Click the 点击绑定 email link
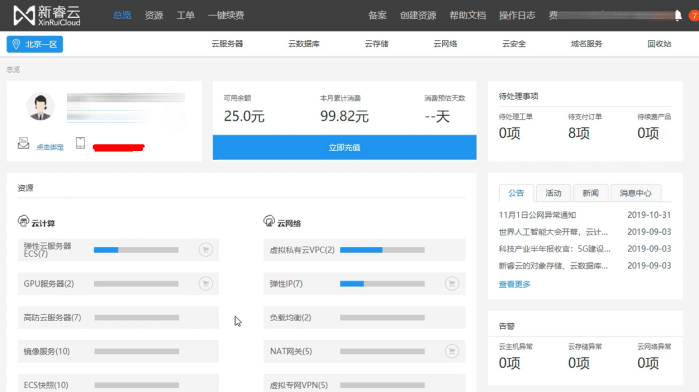Viewport: 699px width, 392px height. 50,147
